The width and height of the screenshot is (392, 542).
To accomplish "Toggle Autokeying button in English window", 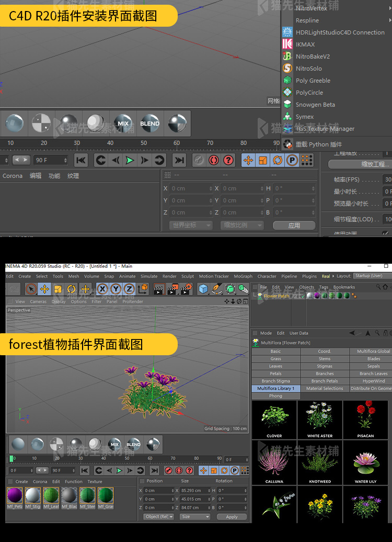I will click(x=179, y=470).
